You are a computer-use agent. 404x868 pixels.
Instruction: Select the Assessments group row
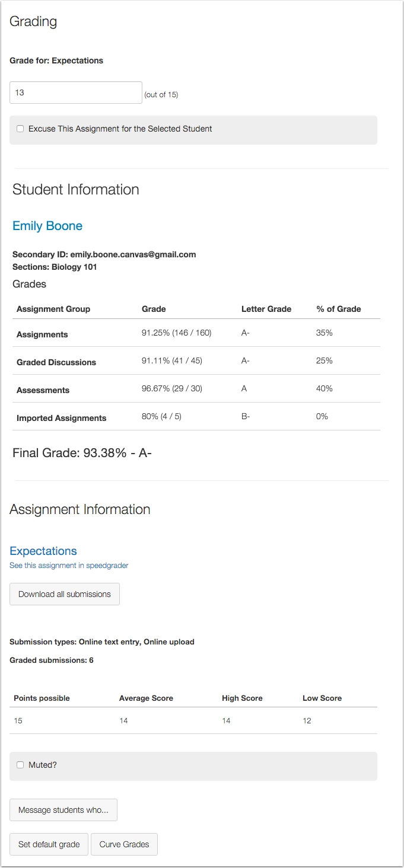coord(196,389)
